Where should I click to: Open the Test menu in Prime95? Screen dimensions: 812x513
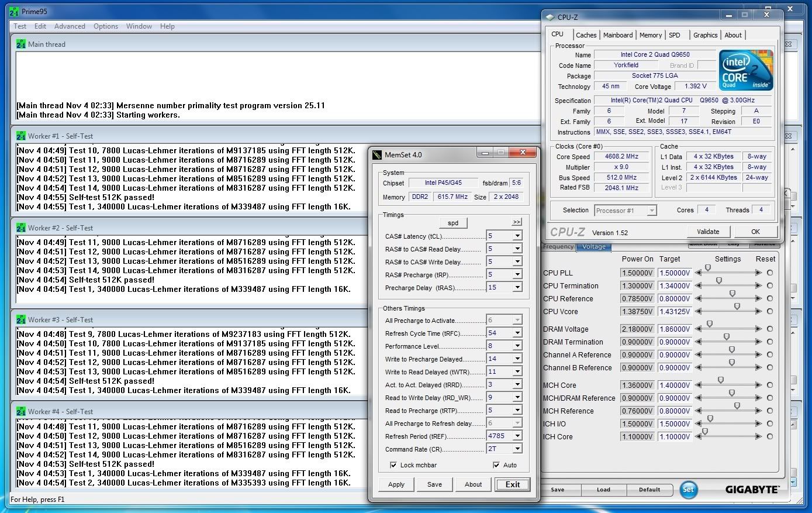(20, 26)
